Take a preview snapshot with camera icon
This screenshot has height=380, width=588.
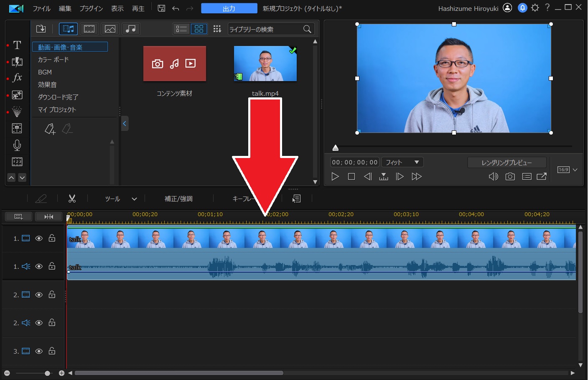[x=510, y=176]
